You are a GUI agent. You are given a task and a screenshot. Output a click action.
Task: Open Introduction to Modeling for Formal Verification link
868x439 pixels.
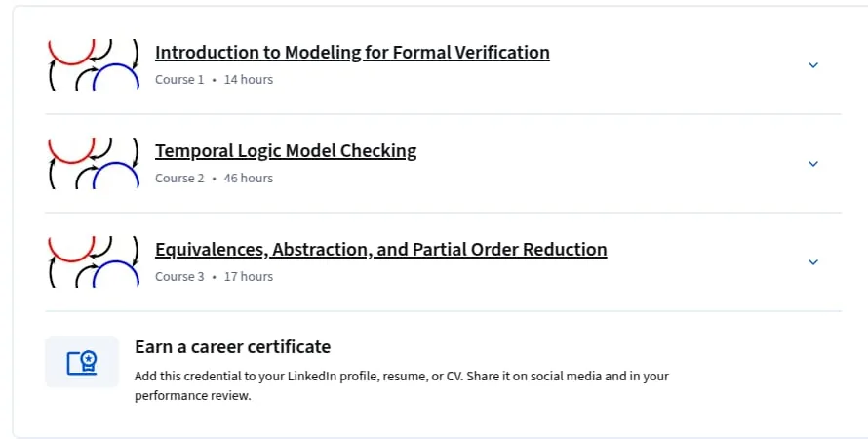pyautogui.click(x=352, y=52)
